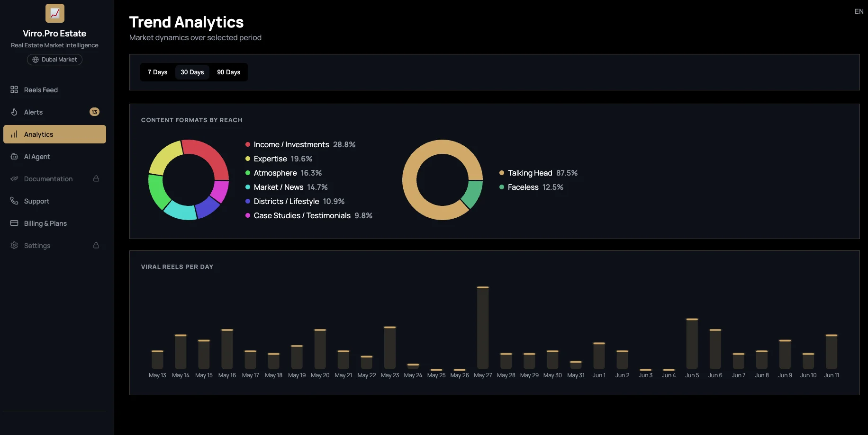
Task: Click the lock icon beside Settings
Action: (x=96, y=245)
